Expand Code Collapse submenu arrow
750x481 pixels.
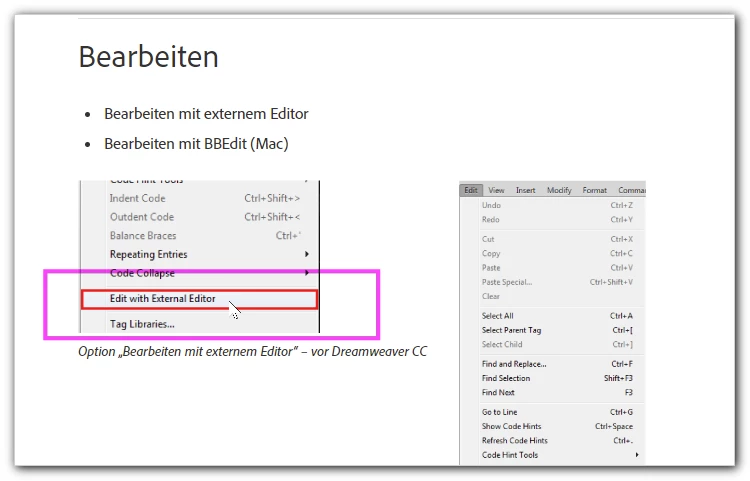click(x=307, y=273)
